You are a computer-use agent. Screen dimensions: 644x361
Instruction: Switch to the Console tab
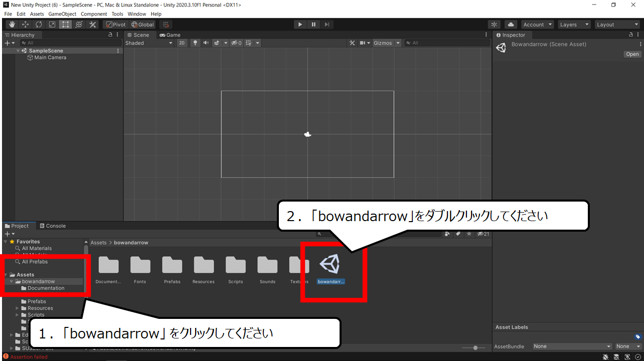[x=52, y=226]
